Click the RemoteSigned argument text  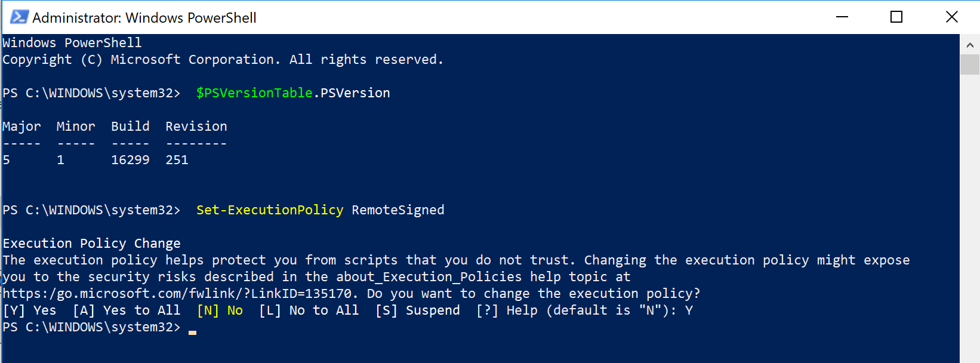coord(398,210)
